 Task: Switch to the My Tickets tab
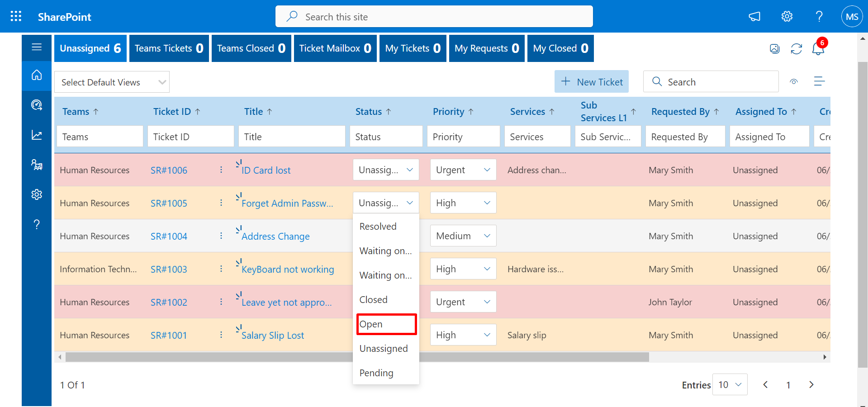coord(413,48)
